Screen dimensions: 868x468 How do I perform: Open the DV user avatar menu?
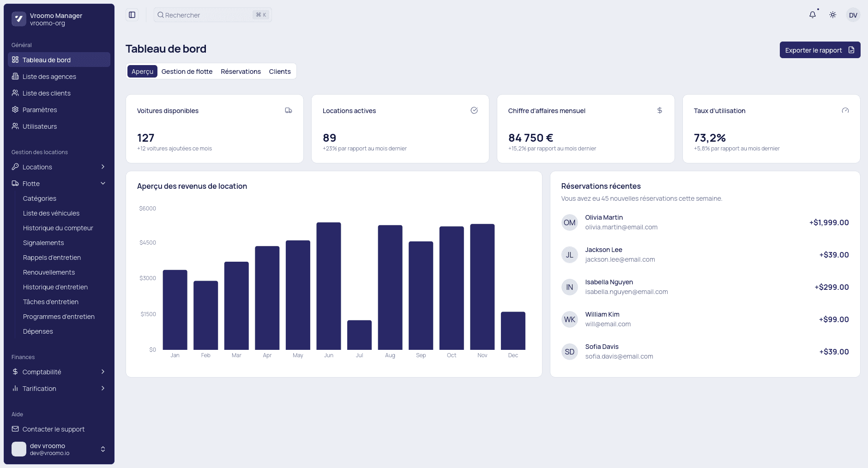pos(853,15)
